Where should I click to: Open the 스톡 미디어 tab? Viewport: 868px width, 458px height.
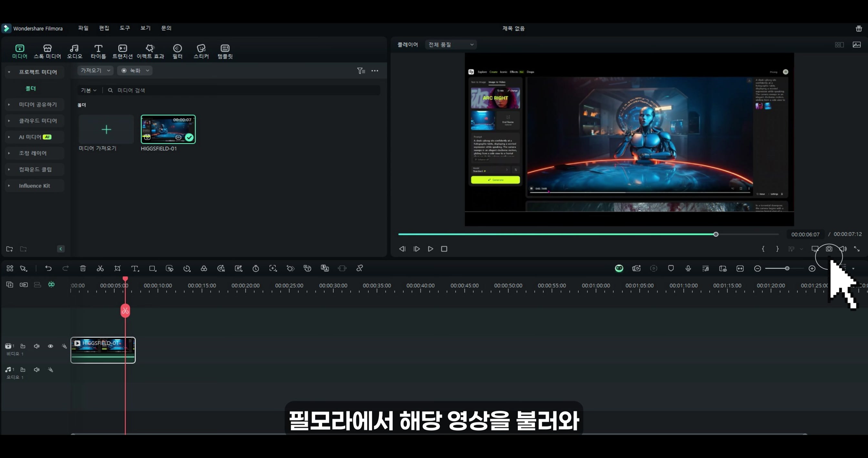pyautogui.click(x=47, y=51)
